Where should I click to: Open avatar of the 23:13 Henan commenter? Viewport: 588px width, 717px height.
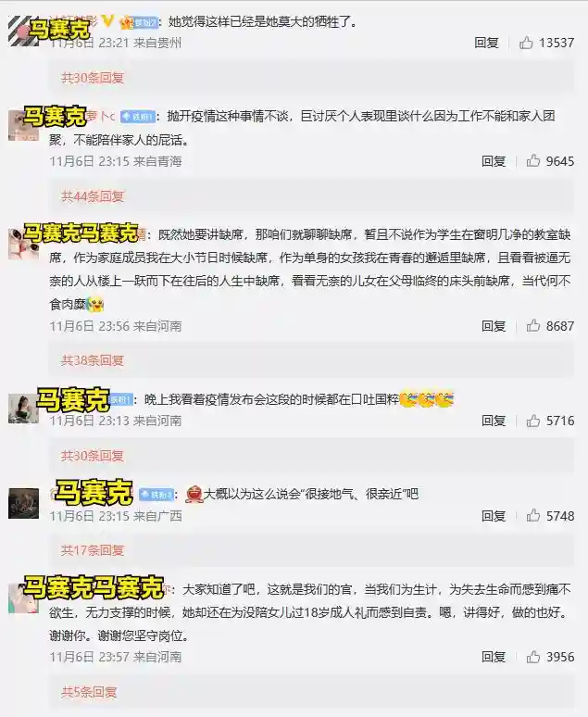coord(24,409)
